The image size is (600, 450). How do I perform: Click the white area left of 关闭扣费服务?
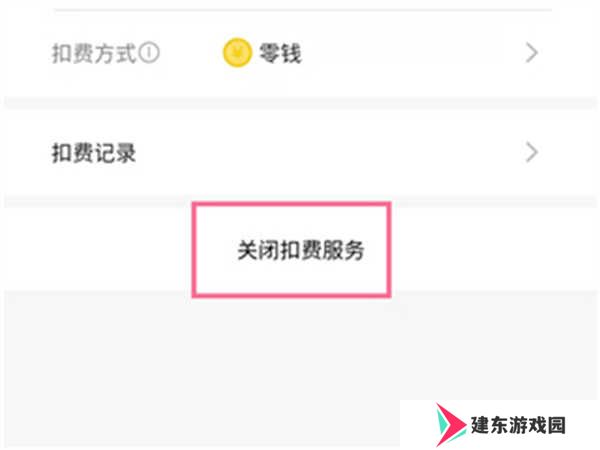pos(98,249)
